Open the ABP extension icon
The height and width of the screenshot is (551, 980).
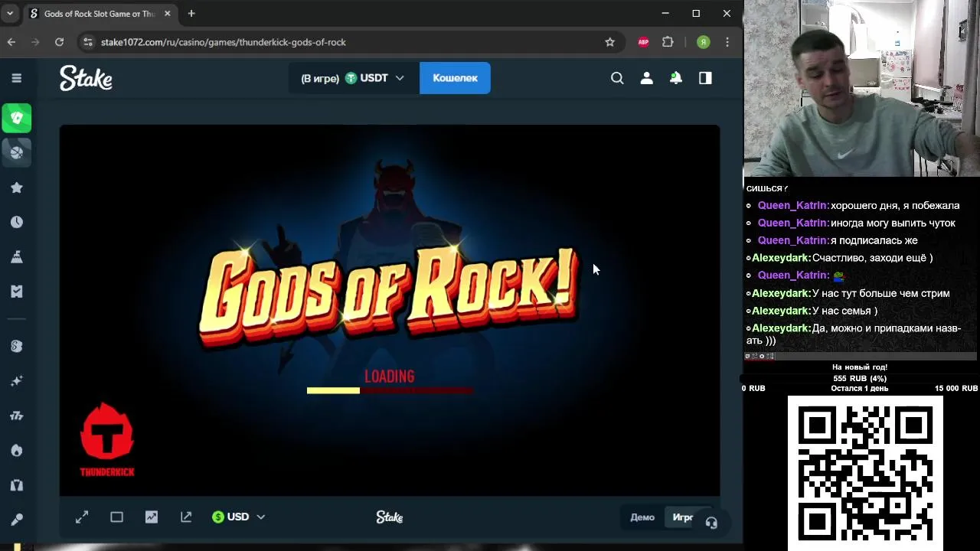pos(643,42)
